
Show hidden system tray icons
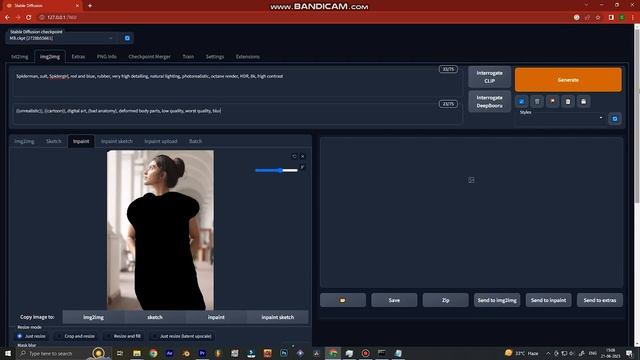click(x=548, y=353)
